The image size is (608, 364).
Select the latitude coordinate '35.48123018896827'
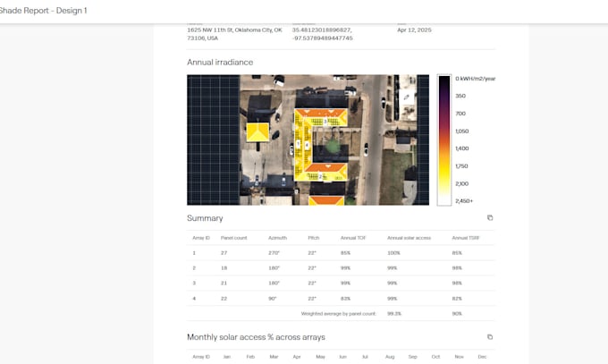322,30
